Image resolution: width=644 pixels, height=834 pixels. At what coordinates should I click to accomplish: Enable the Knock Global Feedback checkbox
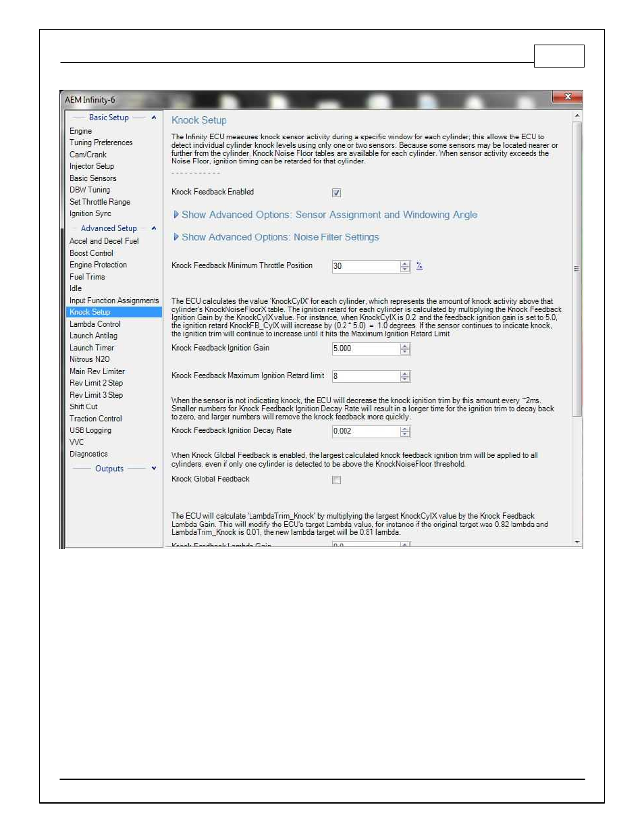(x=336, y=480)
